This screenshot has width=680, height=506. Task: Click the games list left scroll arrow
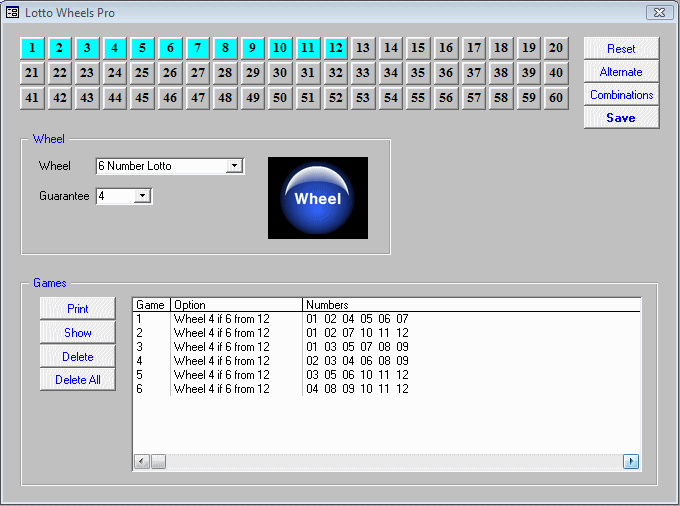pos(141,461)
